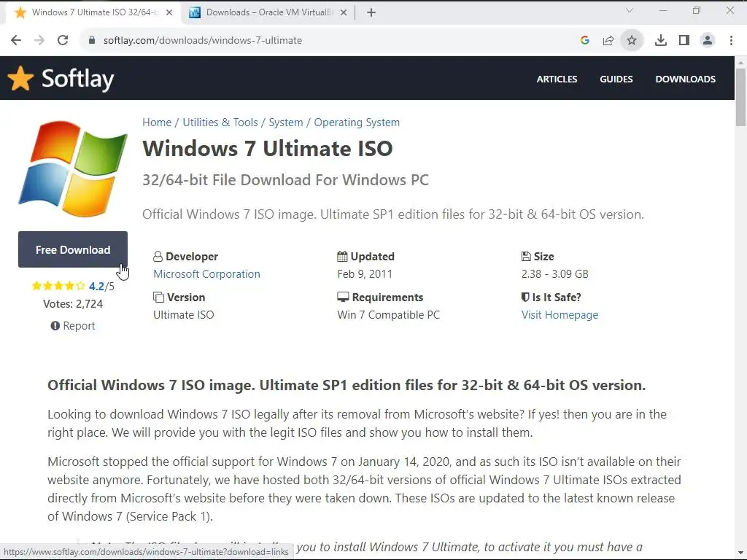
Task: Click the 'Votes: 2,724' text
Action: [x=73, y=304]
